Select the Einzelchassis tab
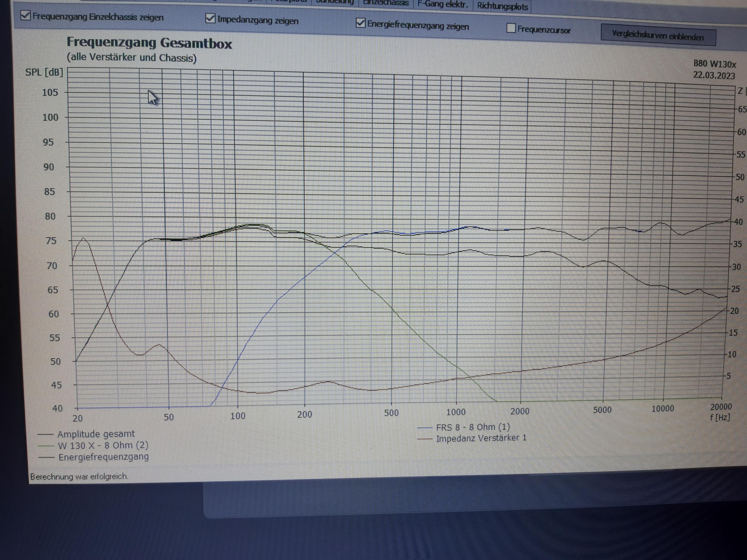Image resolution: width=747 pixels, height=560 pixels. coord(386,3)
